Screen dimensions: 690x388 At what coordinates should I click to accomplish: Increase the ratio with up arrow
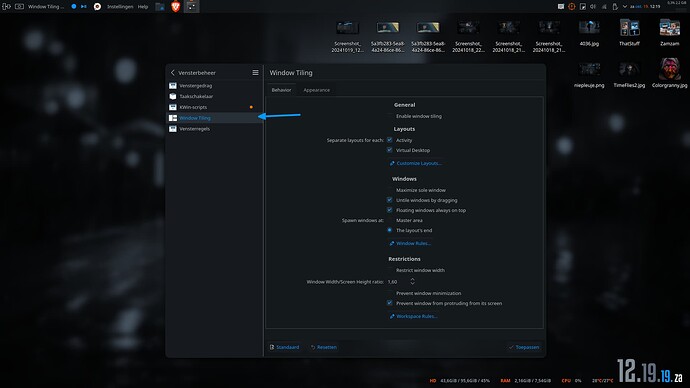[412, 279]
